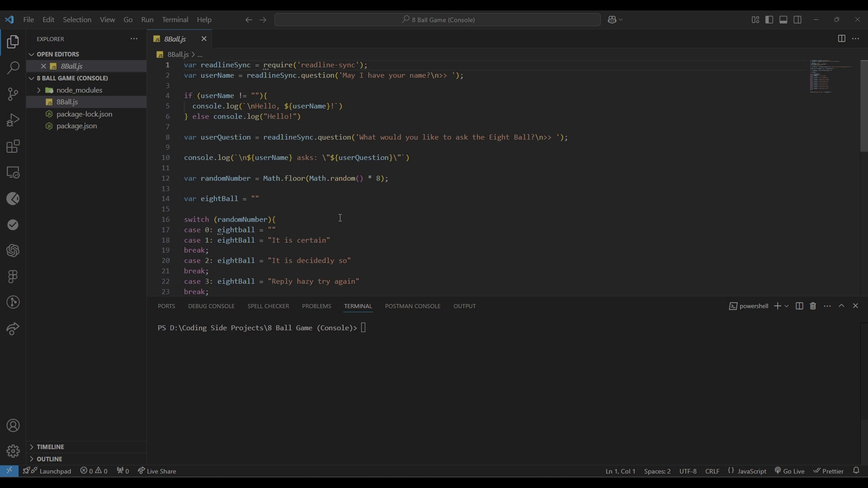Kill terminal with the trash icon
The image size is (868, 488).
click(x=813, y=306)
